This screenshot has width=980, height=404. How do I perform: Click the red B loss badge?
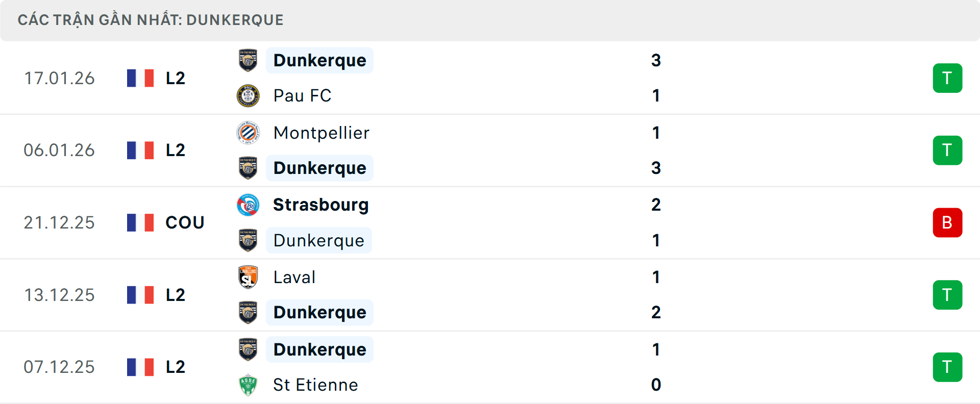[x=947, y=222]
